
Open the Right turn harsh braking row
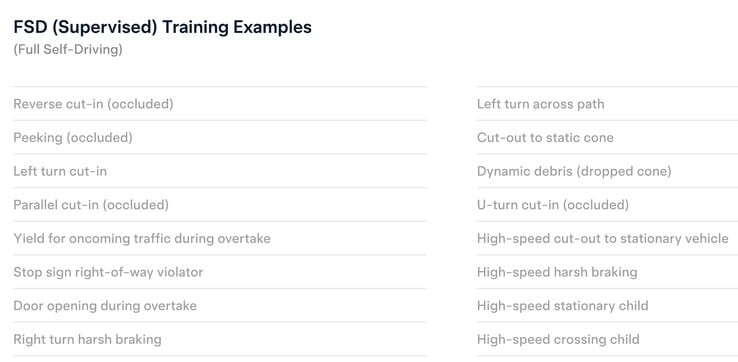[220, 339]
